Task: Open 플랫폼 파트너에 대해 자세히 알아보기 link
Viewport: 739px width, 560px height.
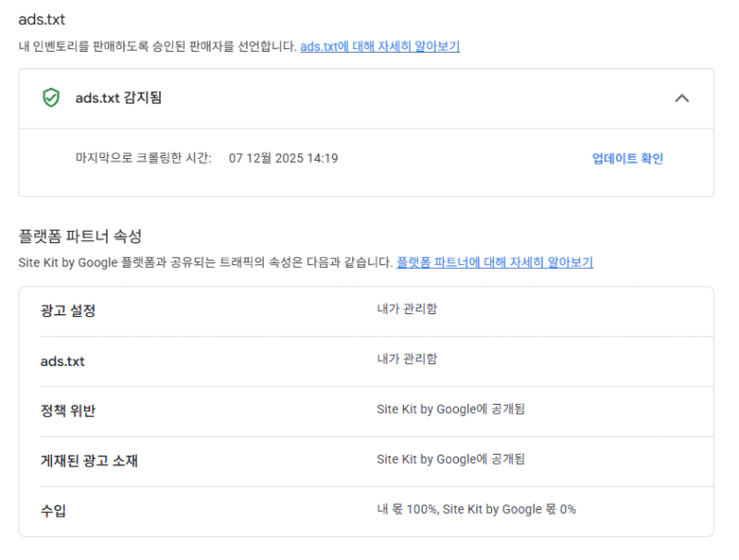Action: (495, 262)
